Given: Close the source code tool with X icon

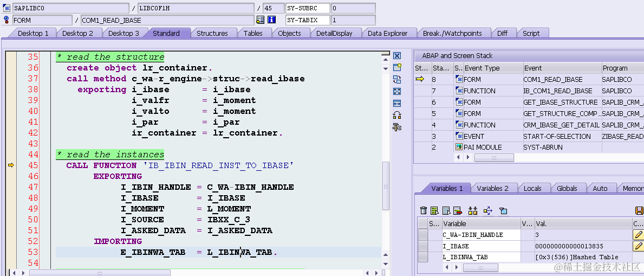Looking at the screenshot, I should 397,56.
